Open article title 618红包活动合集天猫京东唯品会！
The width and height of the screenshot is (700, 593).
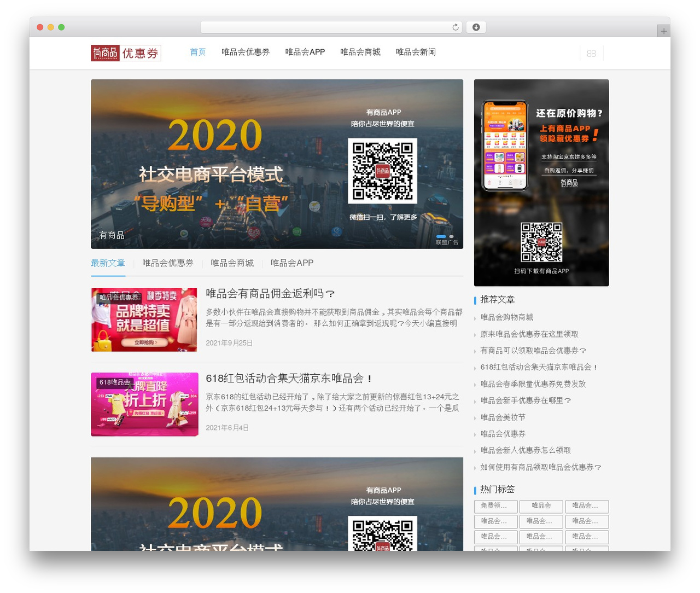coord(289,378)
